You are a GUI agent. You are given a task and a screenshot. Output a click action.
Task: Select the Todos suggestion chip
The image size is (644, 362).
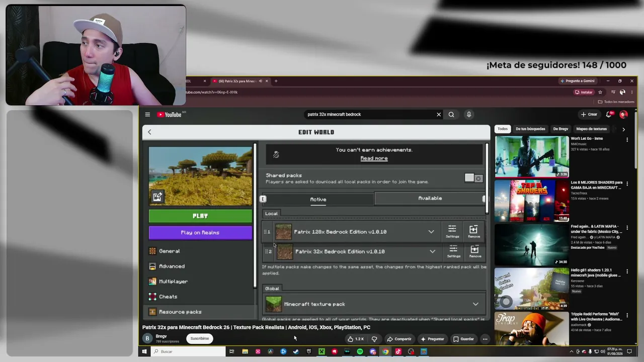point(503,129)
